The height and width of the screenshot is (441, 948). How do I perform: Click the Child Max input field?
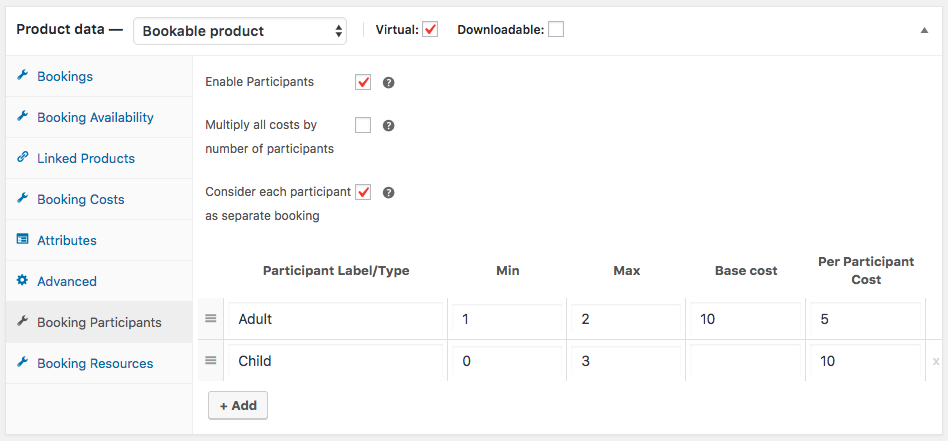pyautogui.click(x=626, y=362)
